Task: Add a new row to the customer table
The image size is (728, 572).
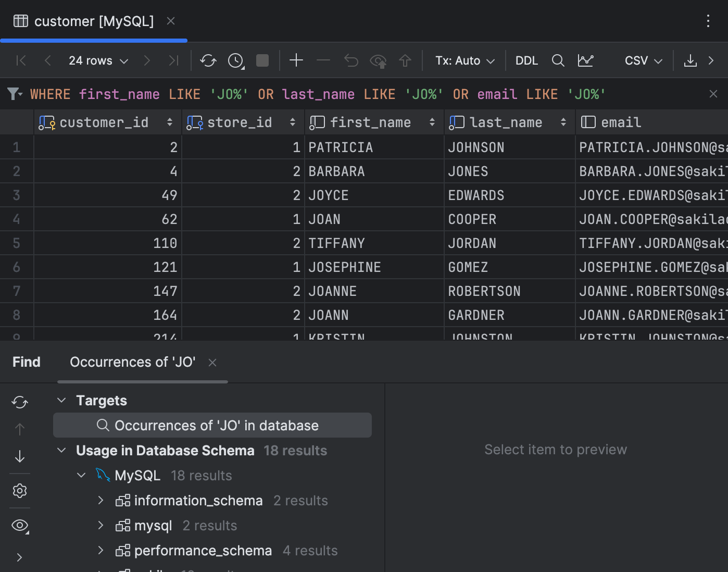Action: (x=296, y=60)
